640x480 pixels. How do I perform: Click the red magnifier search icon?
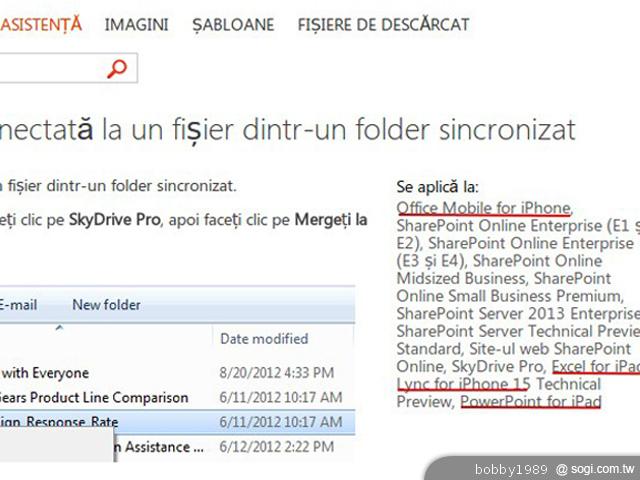click(117, 69)
